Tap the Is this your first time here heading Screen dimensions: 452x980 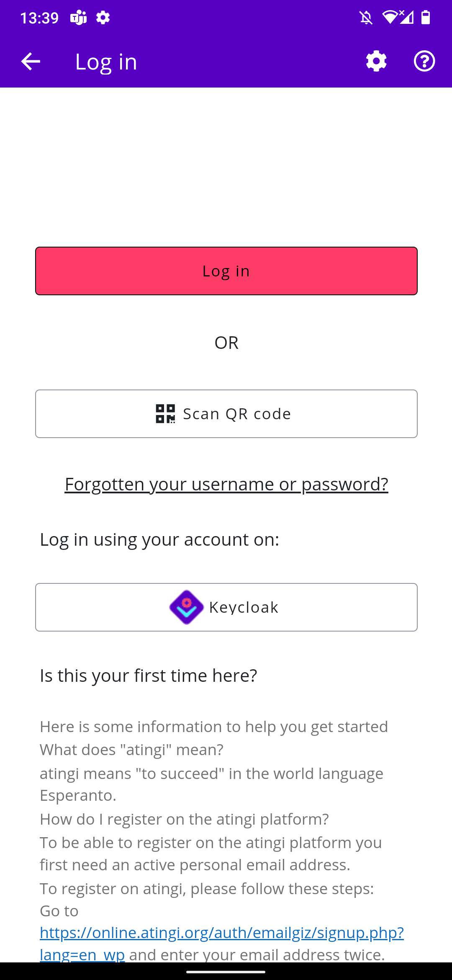(149, 676)
